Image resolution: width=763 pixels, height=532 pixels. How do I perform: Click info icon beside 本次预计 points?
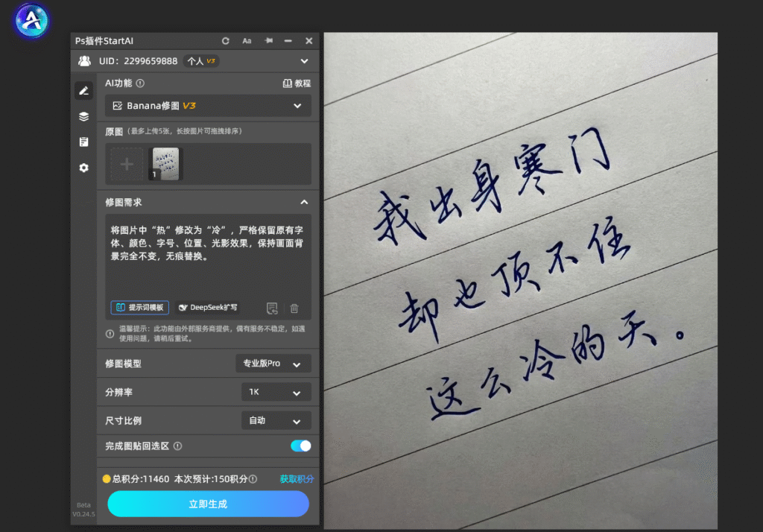[253, 479]
